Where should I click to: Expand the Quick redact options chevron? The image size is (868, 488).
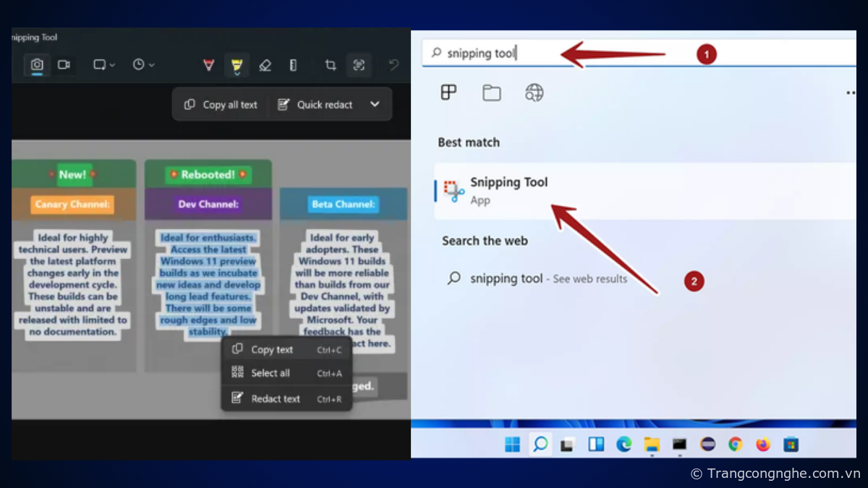pyautogui.click(x=375, y=104)
